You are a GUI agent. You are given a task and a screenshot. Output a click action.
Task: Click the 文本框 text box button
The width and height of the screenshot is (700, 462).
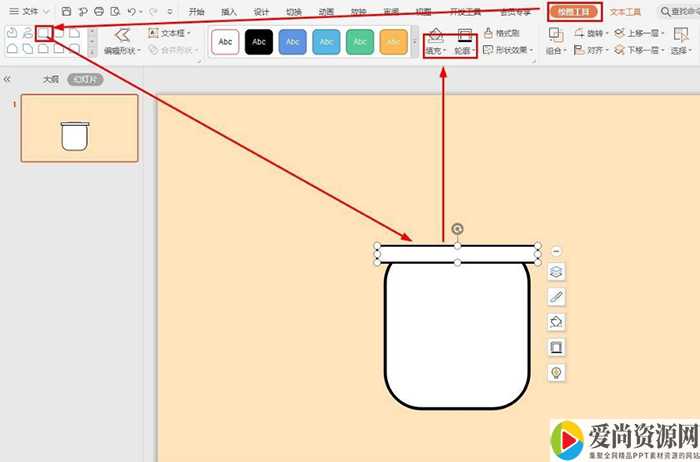[x=175, y=33]
